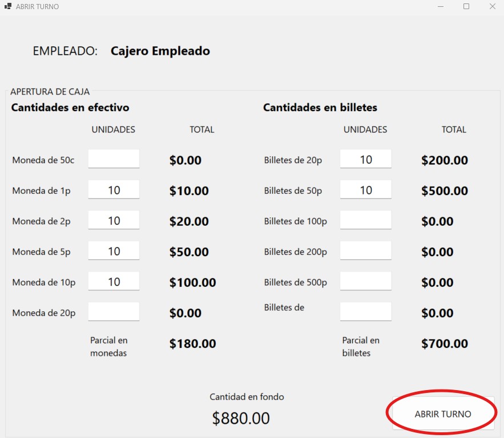Focus the Billetes de 500p units input
This screenshot has width=504, height=438.
365,282
